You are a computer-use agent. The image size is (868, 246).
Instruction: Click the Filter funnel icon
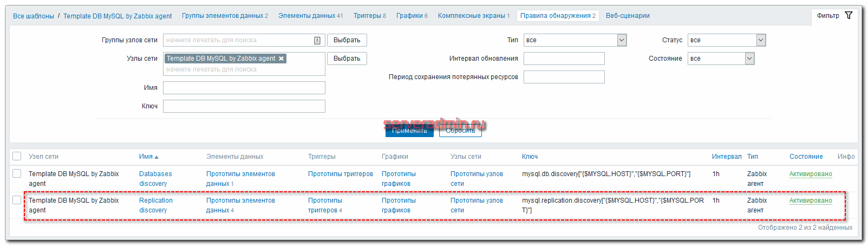tap(849, 15)
